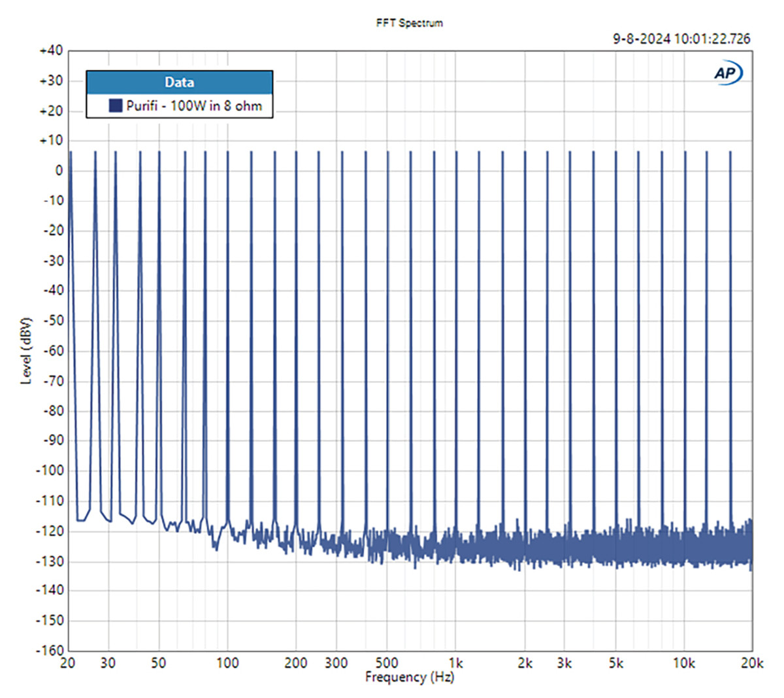Click the 500 x-axis tick label
Screen dimensions: 784x698
tap(387, 663)
